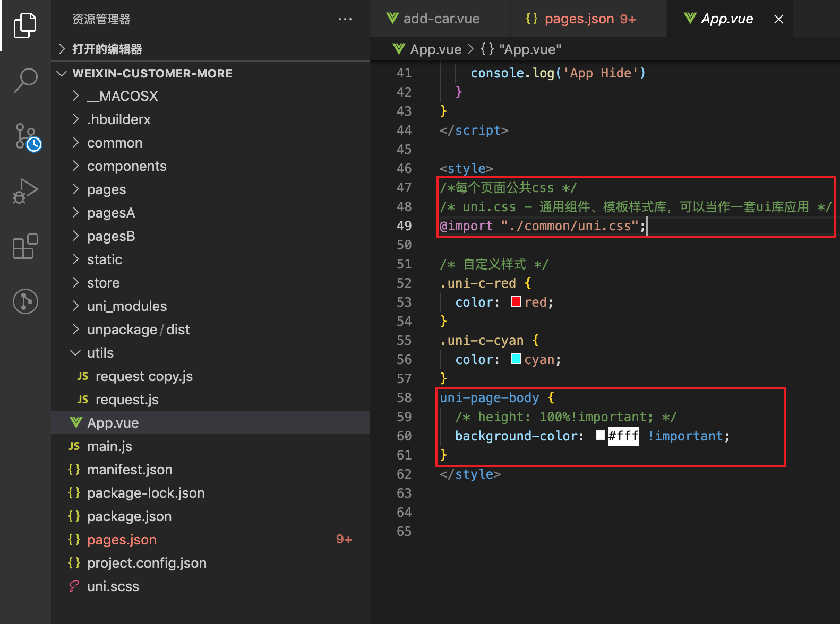Expand the pagesB folder
The image size is (840, 624).
(x=75, y=236)
